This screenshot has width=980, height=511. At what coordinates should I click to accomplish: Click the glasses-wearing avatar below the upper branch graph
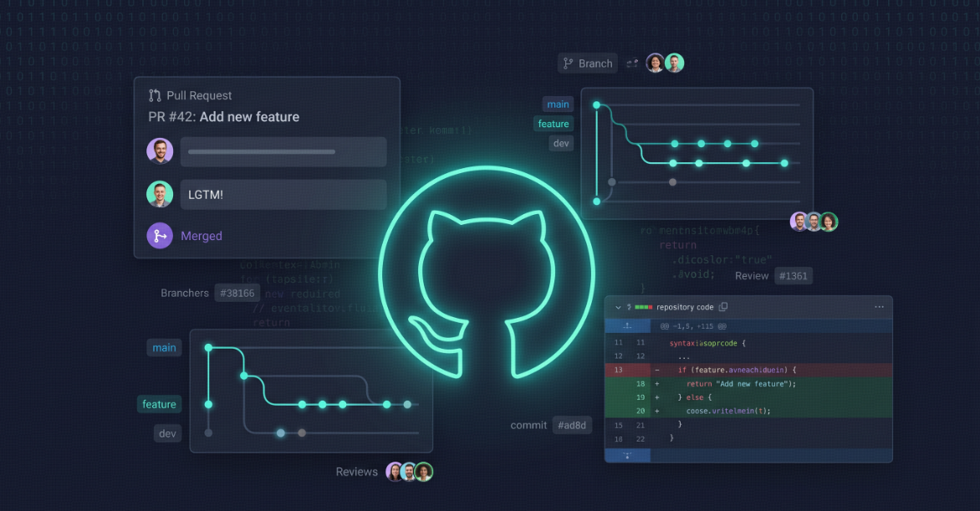[814, 222]
